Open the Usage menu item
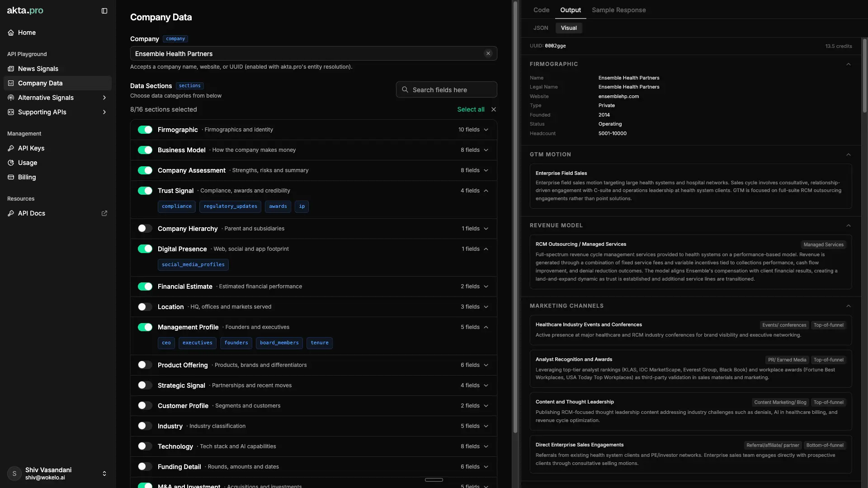Image resolution: width=868 pixels, height=488 pixels. 58,163
